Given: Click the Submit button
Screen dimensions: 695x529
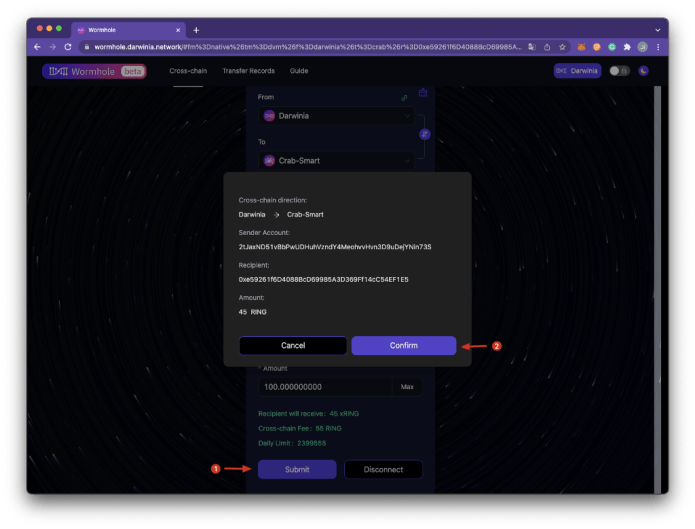Looking at the screenshot, I should point(297,470).
